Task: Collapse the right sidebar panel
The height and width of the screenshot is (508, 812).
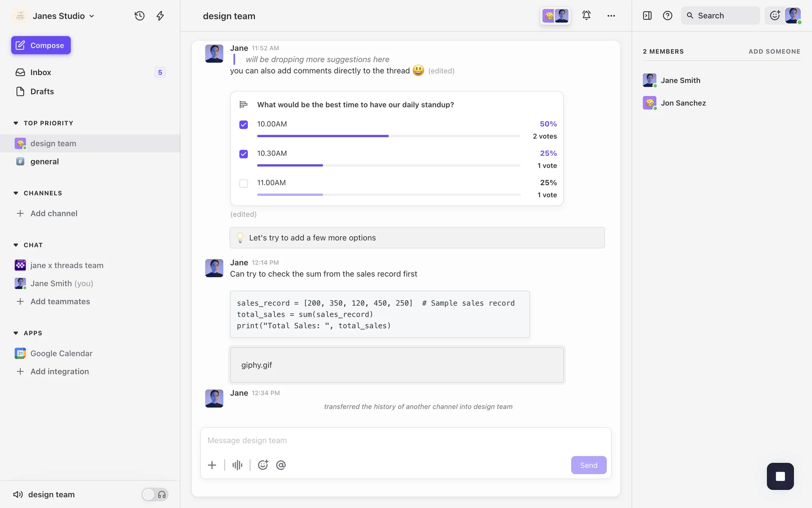Action: tap(647, 16)
